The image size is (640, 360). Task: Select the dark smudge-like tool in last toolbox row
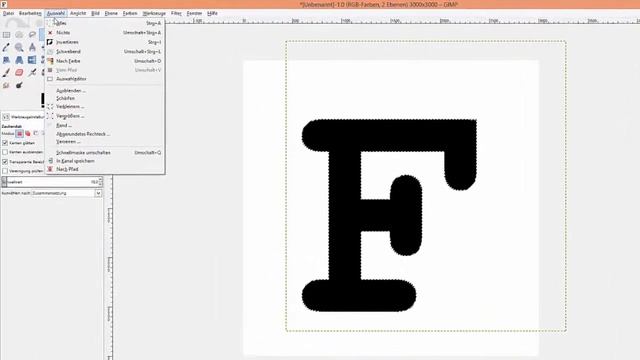click(x=19, y=85)
